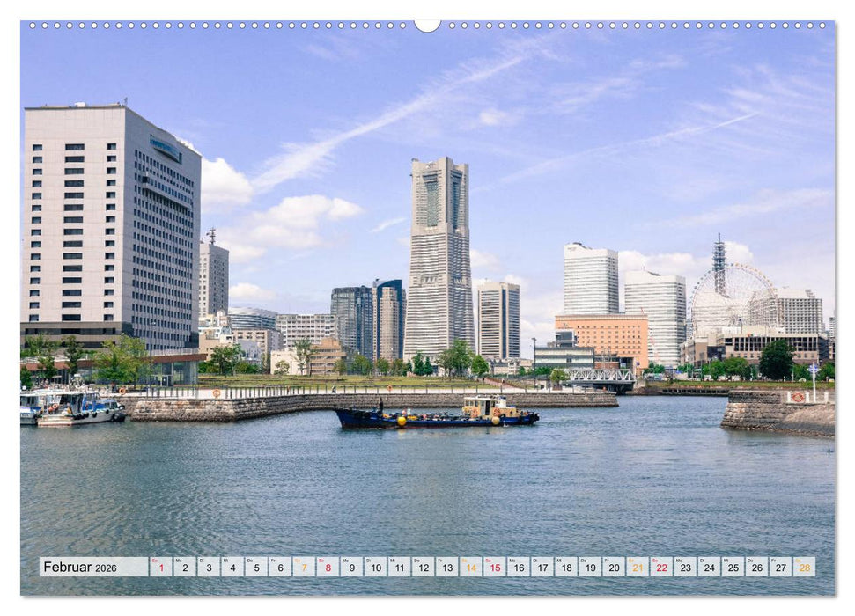
Task: Expand the Februar month label
Action: [67, 564]
